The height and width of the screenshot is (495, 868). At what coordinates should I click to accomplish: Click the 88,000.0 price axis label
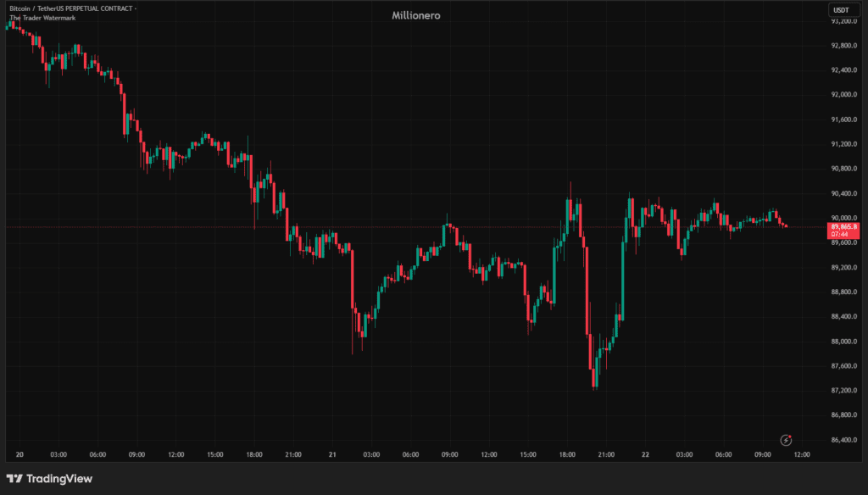(844, 342)
